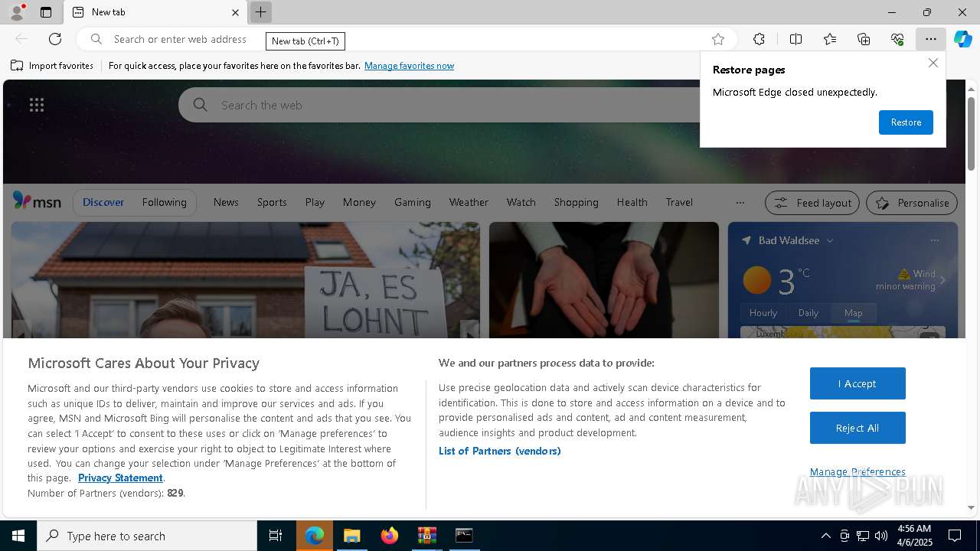The image size is (980, 551).
Task: Show more MSN navigation categories
Action: point(740,203)
